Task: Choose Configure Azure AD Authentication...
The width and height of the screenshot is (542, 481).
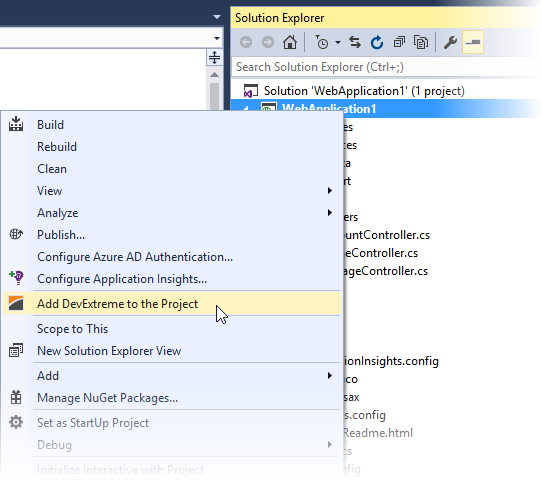Action: [x=135, y=257]
